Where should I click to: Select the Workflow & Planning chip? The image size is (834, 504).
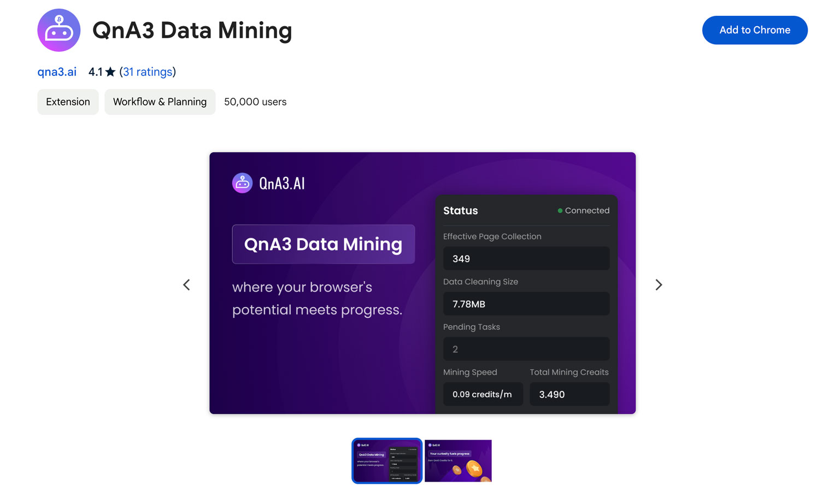click(x=160, y=102)
